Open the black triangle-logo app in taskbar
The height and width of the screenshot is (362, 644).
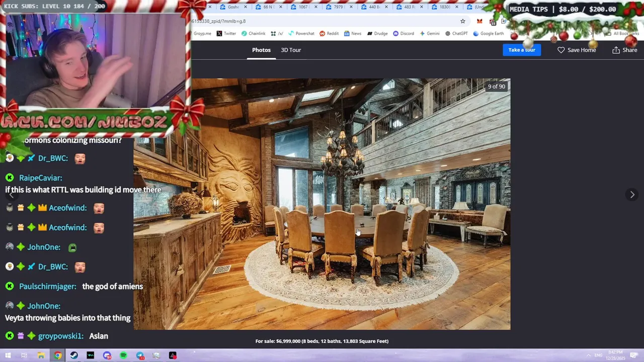point(173,355)
